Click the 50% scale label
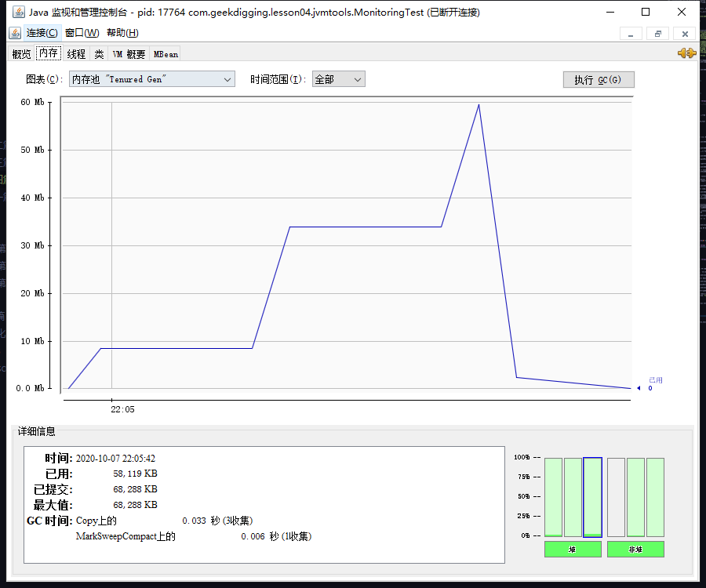 524,496
